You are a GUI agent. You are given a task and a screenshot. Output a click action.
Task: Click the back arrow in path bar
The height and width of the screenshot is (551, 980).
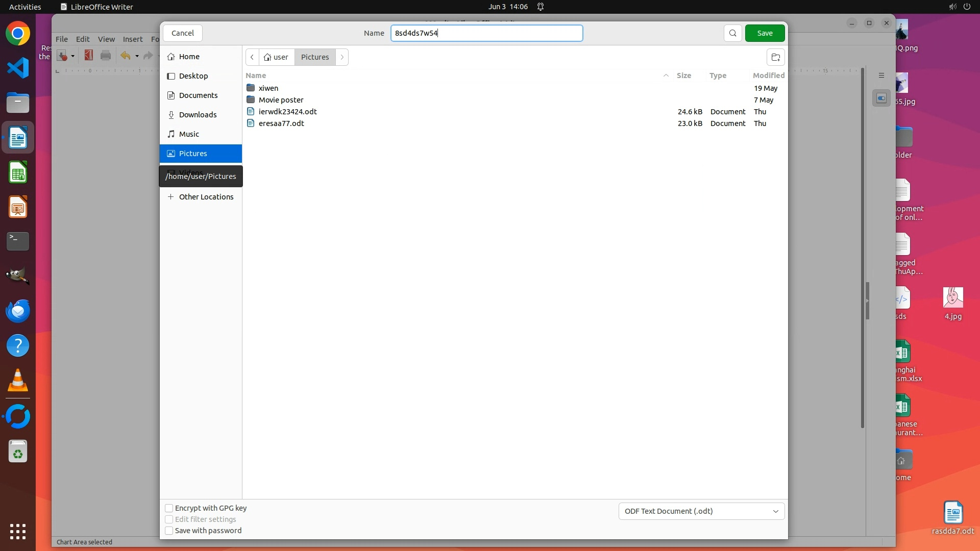click(x=252, y=57)
